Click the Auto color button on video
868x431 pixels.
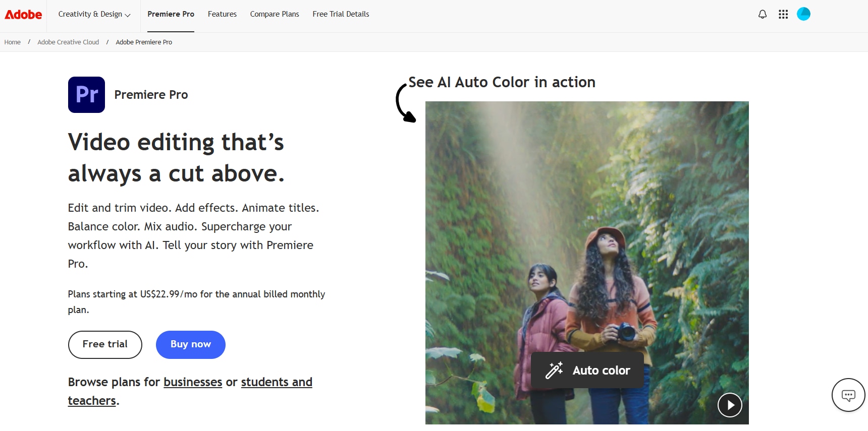587,370
